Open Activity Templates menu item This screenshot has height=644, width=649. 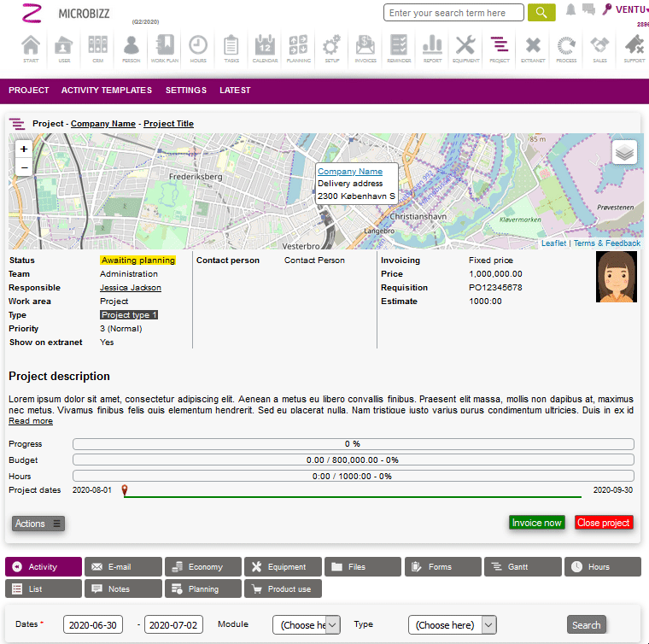107,91
